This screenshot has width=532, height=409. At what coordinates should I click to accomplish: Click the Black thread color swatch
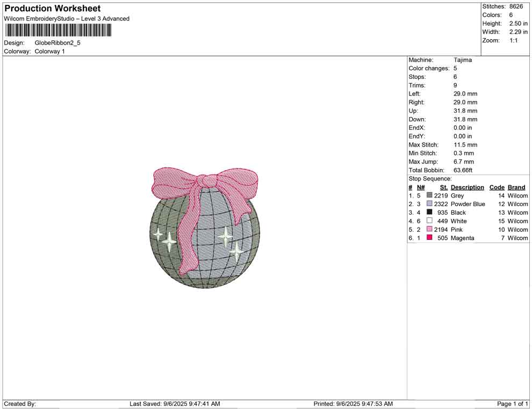tap(429, 212)
